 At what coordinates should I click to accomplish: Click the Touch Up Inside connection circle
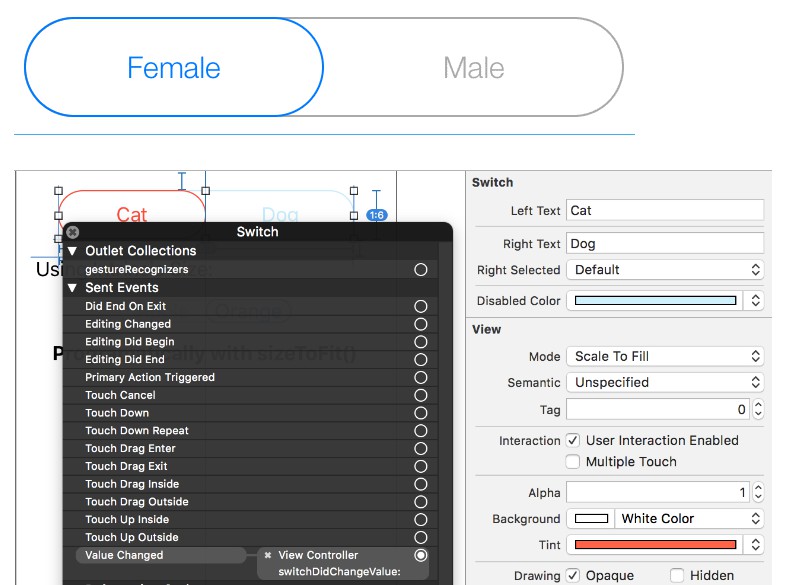click(x=421, y=520)
